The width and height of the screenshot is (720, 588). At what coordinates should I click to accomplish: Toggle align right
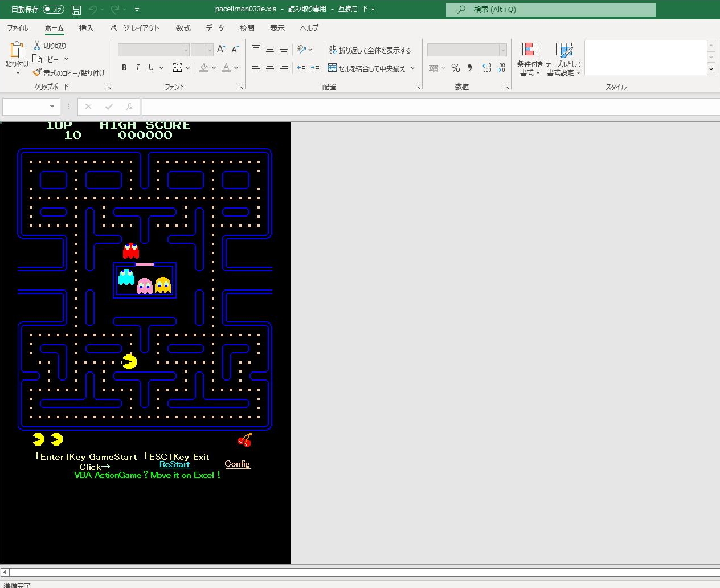tap(284, 68)
